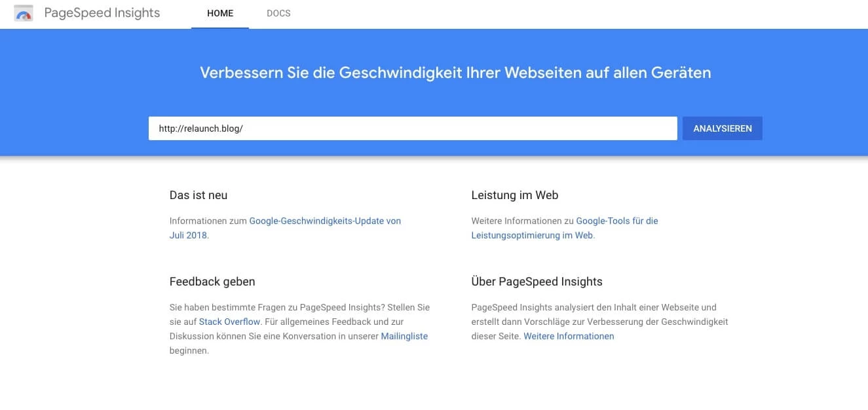This screenshot has width=868, height=410.
Task: Click the ANALYSIEREN button
Action: pos(723,128)
